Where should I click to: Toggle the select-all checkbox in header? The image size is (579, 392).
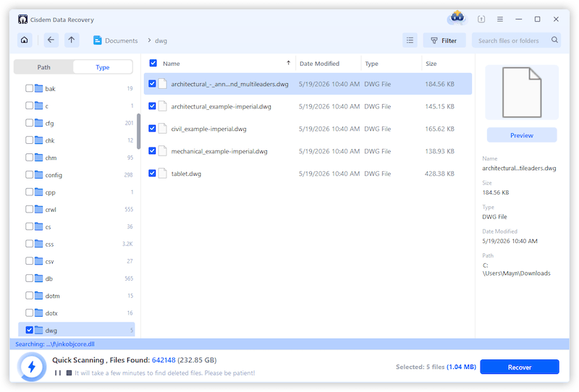[x=153, y=63]
